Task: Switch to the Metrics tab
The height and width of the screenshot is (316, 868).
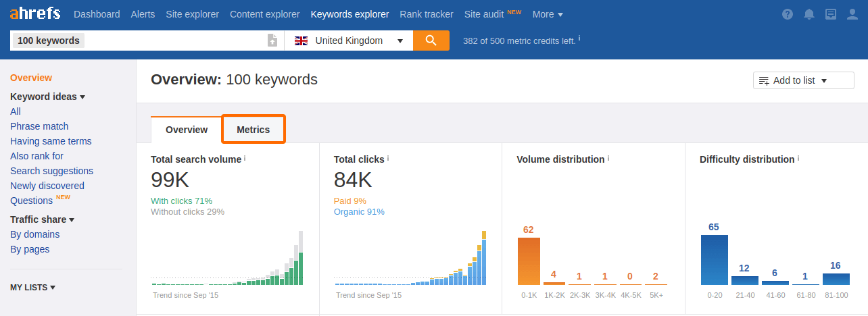Action: click(x=254, y=130)
